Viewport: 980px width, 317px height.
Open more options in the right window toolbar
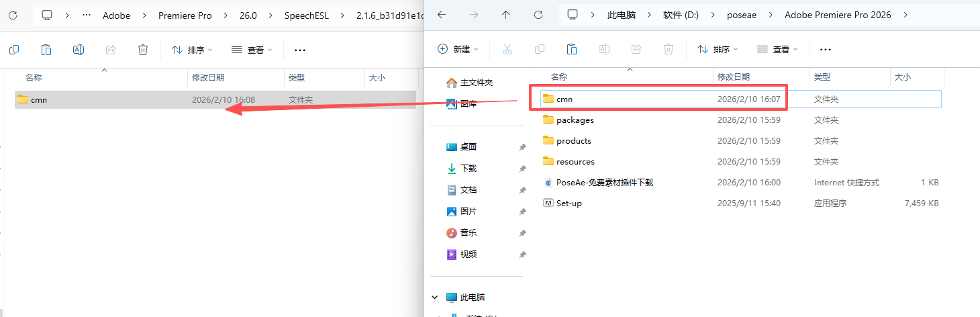[x=826, y=49]
